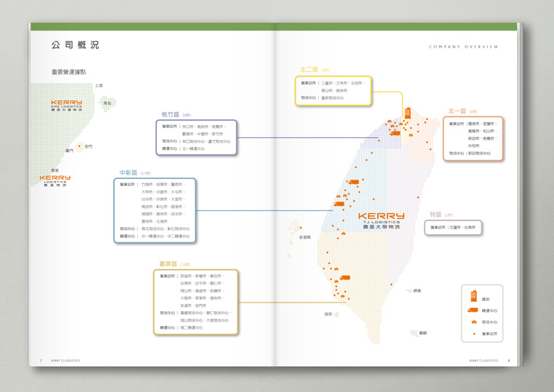Click the 北一區 region title
Image resolution: width=554 pixels, height=392 pixels.
pyautogui.click(x=457, y=111)
